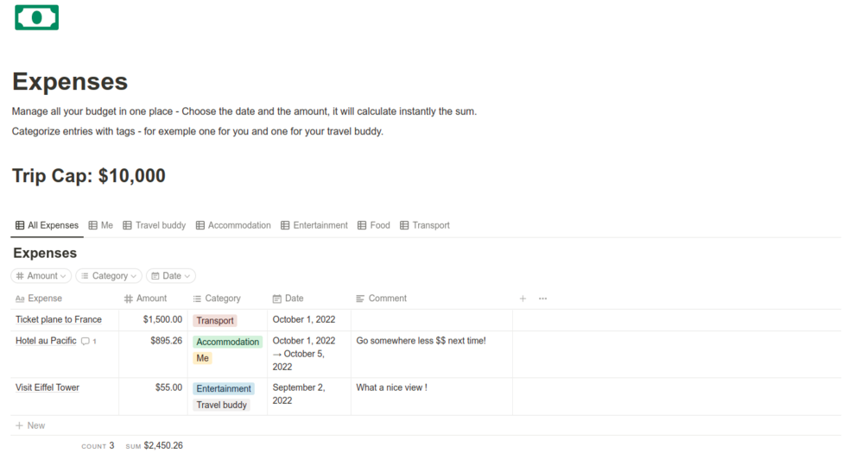Click the Category column header
Screen dimensions: 868x453
[x=222, y=299]
